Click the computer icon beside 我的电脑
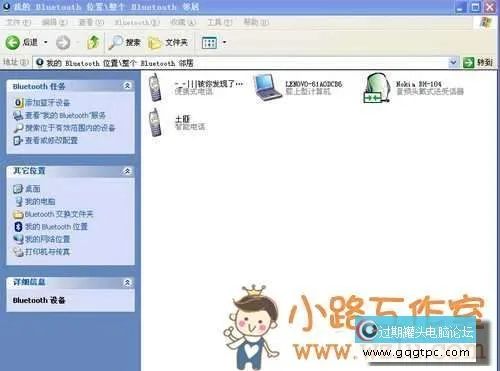This screenshot has height=371, width=500. click(19, 201)
